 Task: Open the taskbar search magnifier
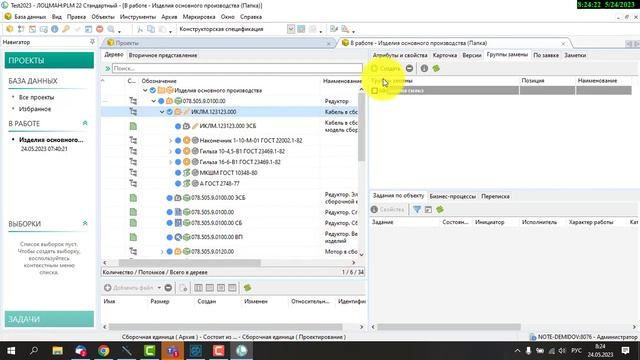pos(34,351)
